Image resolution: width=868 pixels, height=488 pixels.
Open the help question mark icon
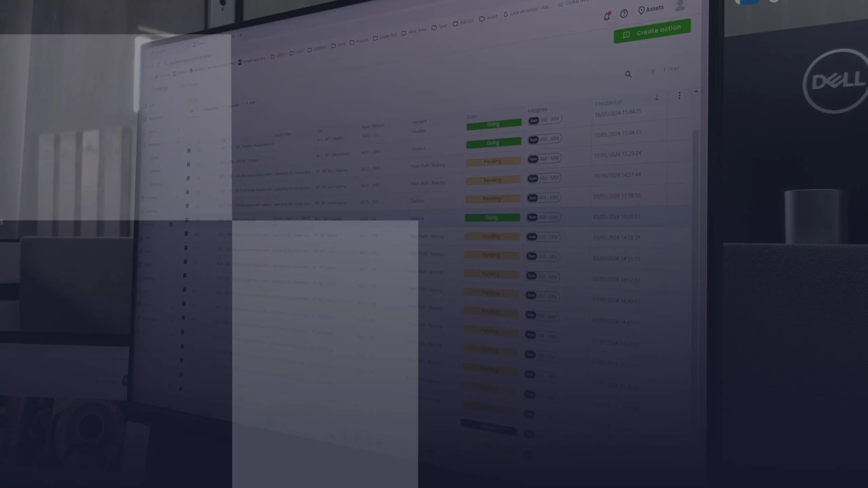(x=624, y=14)
